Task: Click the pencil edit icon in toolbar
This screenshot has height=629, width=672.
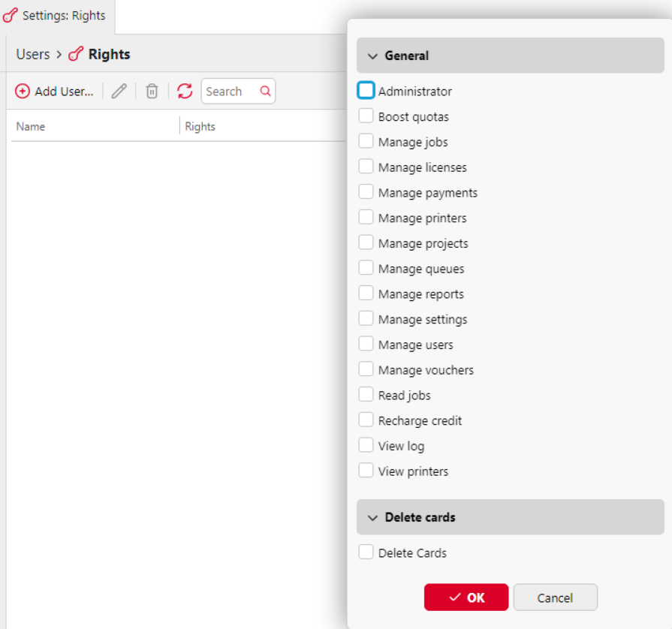Action: coord(119,92)
